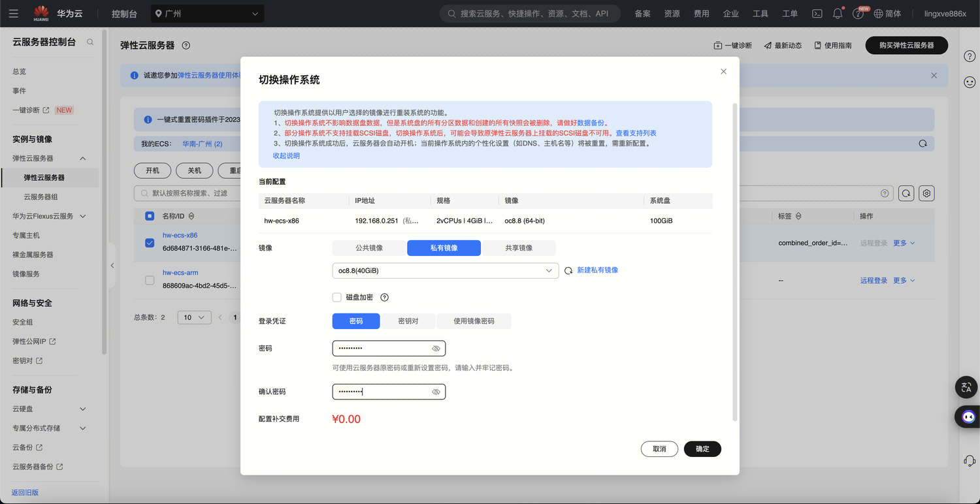Viewport: 980px width, 504px height.
Task: Refresh the 我的ECS region bar
Action: click(923, 144)
